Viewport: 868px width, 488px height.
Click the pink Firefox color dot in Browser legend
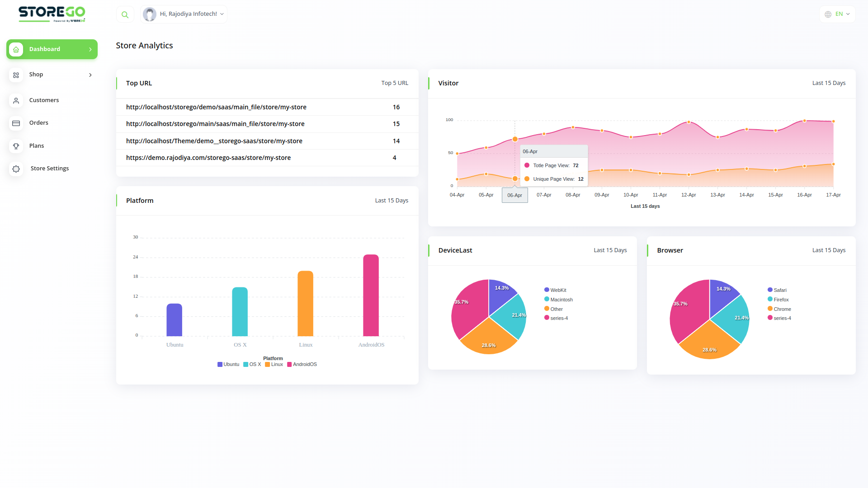pyautogui.click(x=770, y=299)
